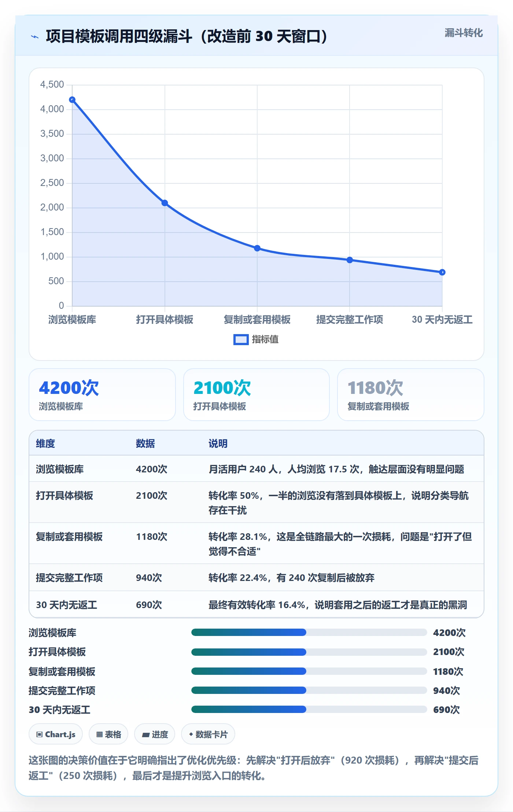Click the 复制或套用模板 data point on chart
Image resolution: width=513 pixels, height=812 pixels.
pos(257,248)
